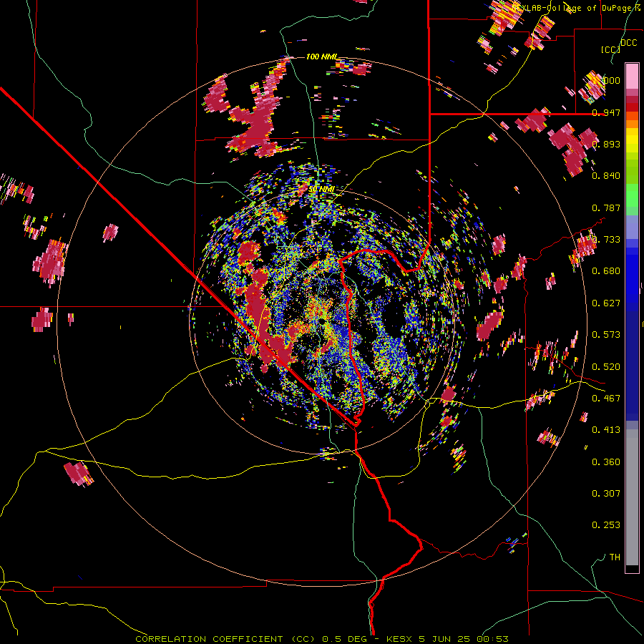Select the 0.840 scale label
644x644 pixels.
(x=606, y=176)
